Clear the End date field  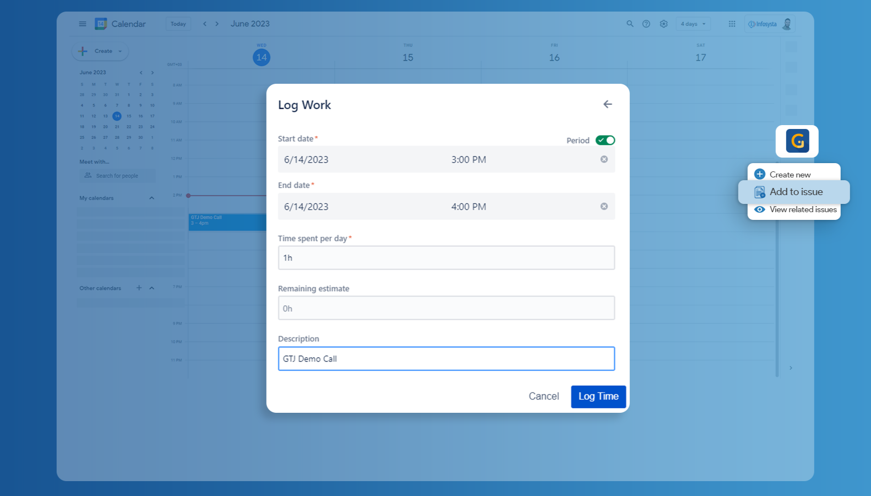coord(604,207)
